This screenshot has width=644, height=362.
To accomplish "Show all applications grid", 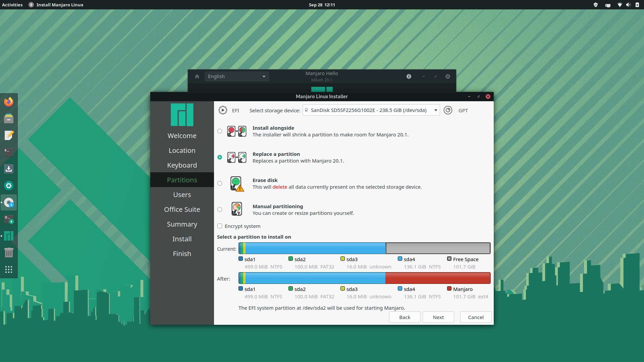I will point(9,269).
